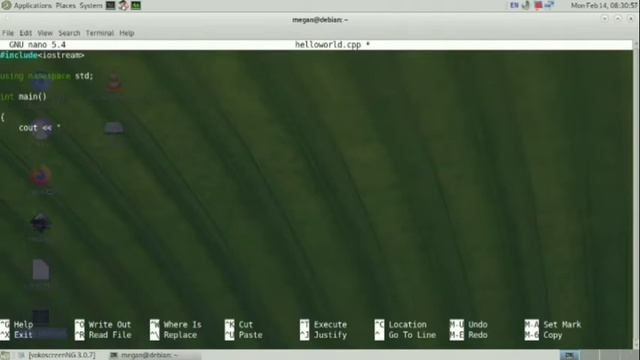Click the date and time clock
This screenshot has height=360, width=640.
[x=604, y=5]
